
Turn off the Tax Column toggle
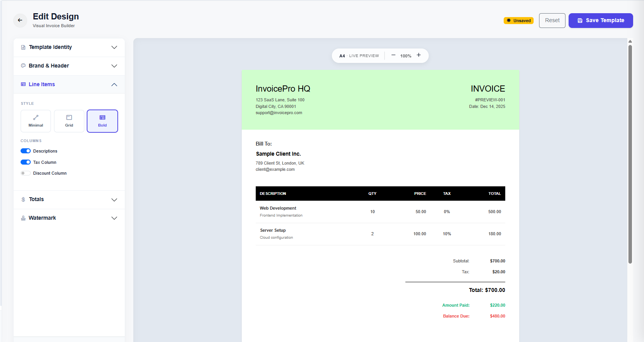26,162
